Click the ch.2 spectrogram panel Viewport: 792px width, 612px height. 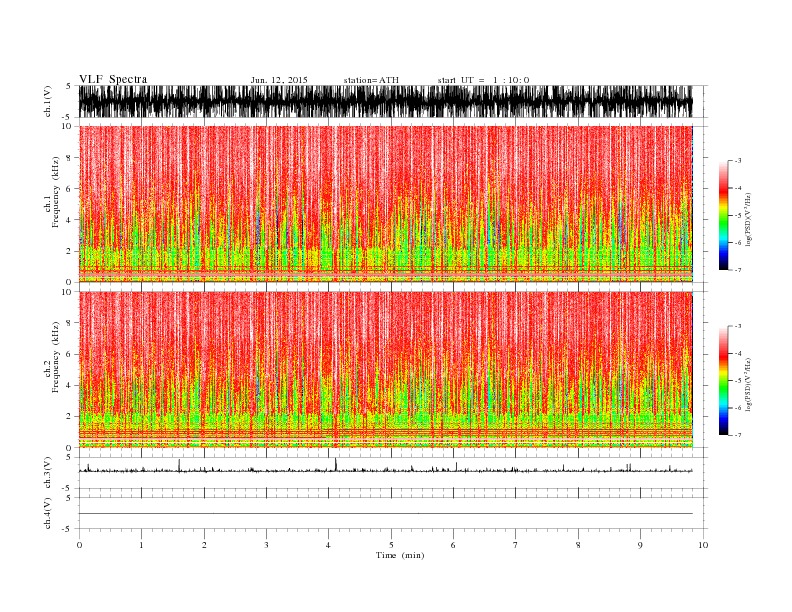(x=386, y=370)
